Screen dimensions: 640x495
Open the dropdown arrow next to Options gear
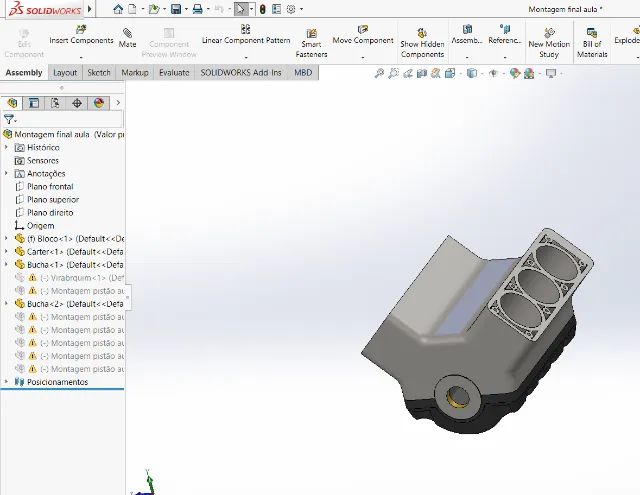301,9
